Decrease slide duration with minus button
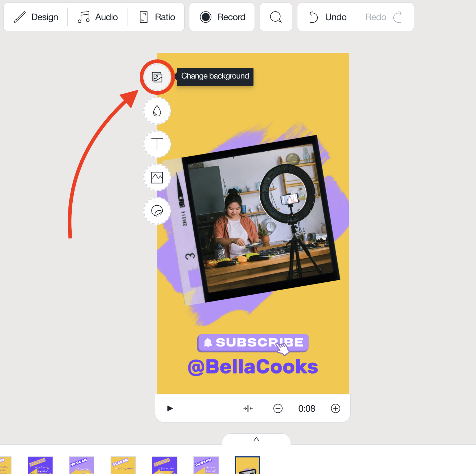476x474 pixels. [278, 408]
